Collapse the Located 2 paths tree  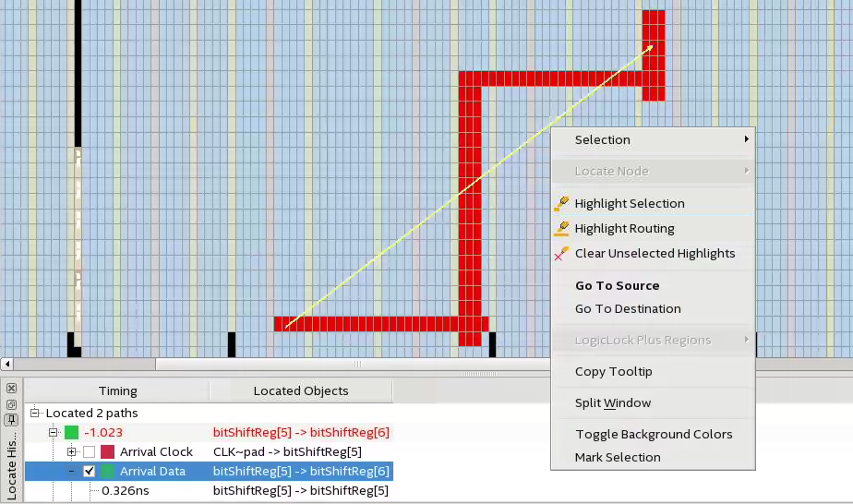tap(35, 413)
